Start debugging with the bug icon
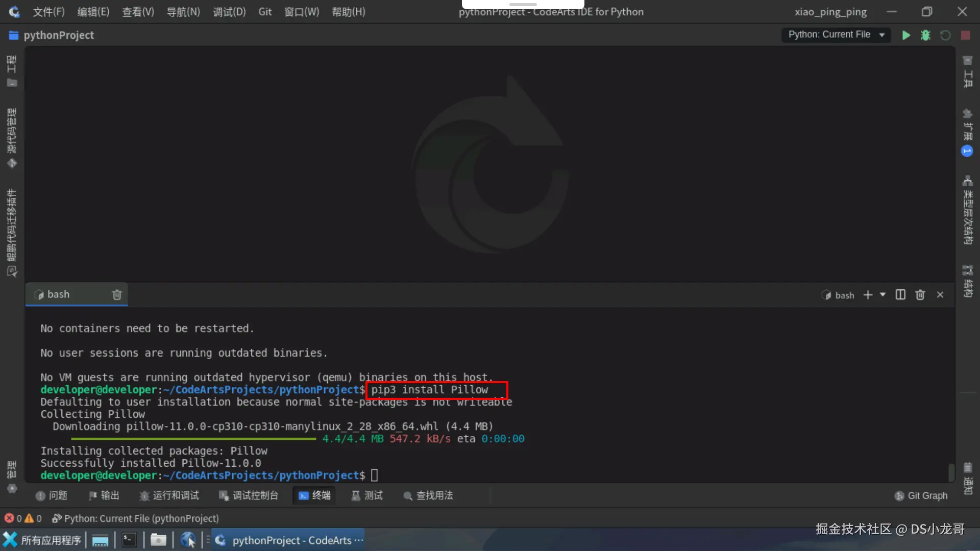The width and height of the screenshot is (980, 551). [x=925, y=35]
